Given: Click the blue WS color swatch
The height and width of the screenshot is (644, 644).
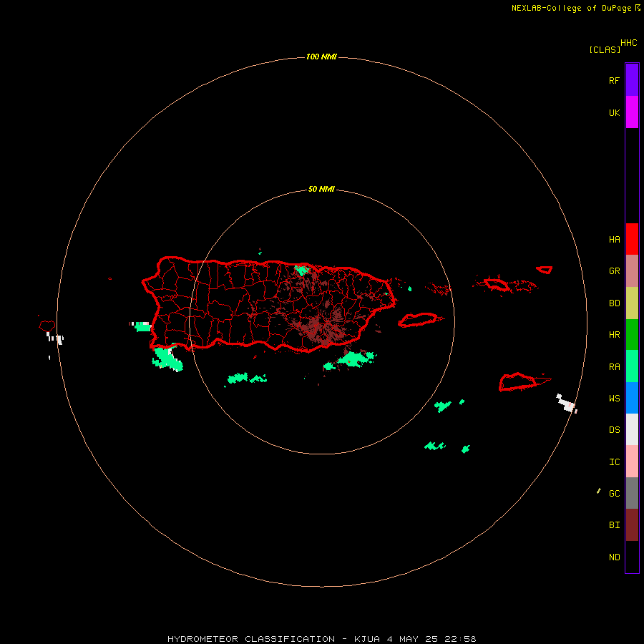Looking at the screenshot, I should coord(632,398).
